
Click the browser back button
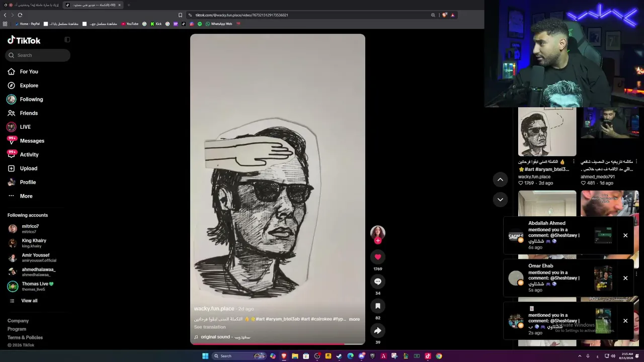click(6, 15)
